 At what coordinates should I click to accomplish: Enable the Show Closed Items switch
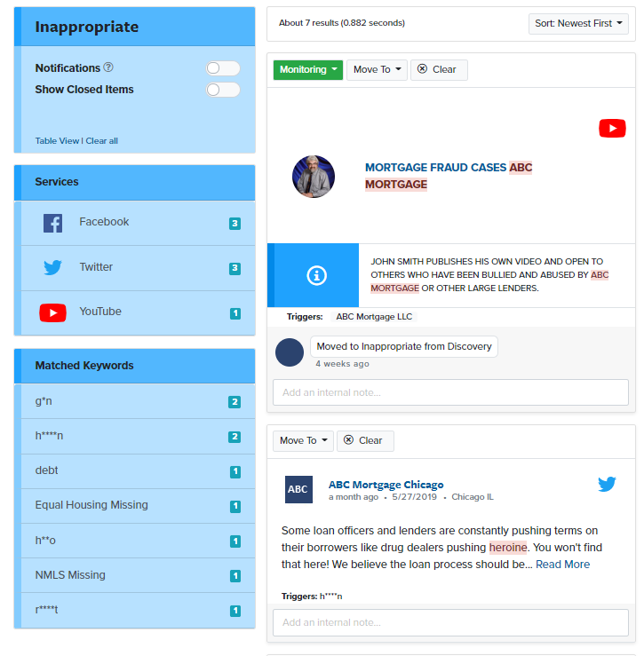point(223,89)
